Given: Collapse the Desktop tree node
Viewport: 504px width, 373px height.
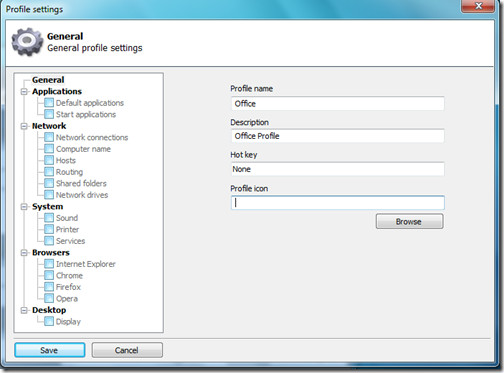Looking at the screenshot, I should pyautogui.click(x=24, y=310).
